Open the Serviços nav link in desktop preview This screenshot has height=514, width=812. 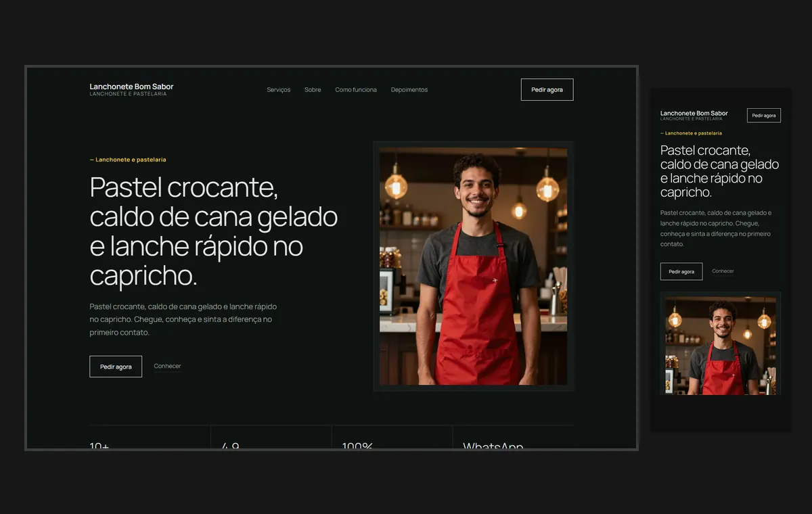coord(279,90)
